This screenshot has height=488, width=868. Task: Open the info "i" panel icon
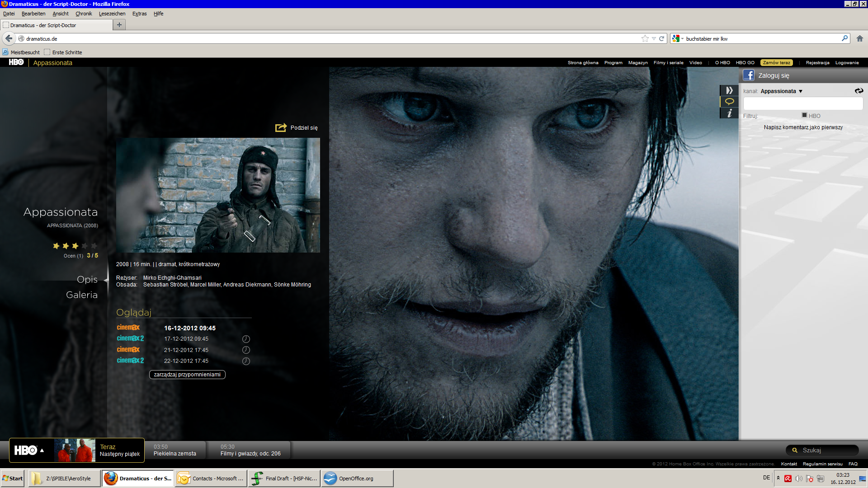pyautogui.click(x=729, y=113)
